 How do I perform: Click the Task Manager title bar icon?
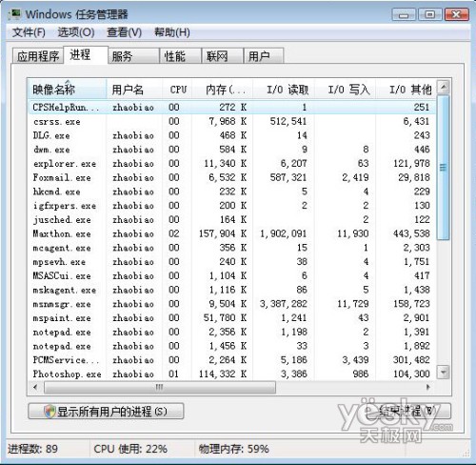[x=15, y=14]
